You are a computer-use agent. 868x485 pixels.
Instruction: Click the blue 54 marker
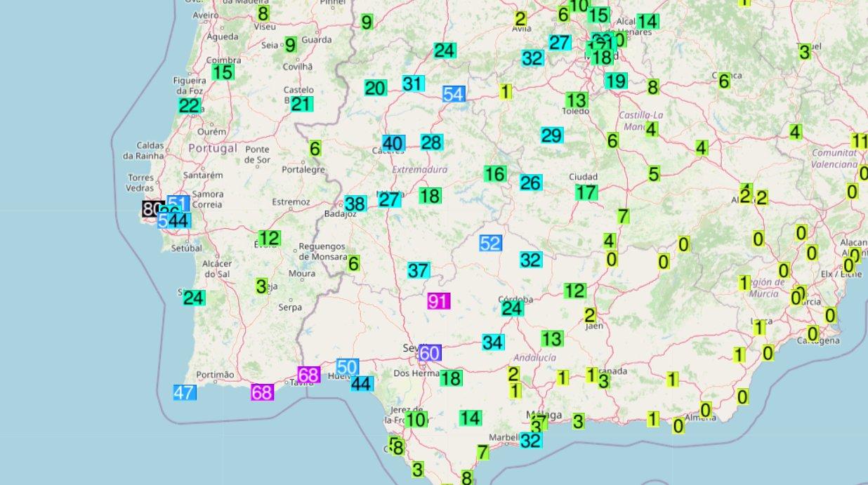454,94
